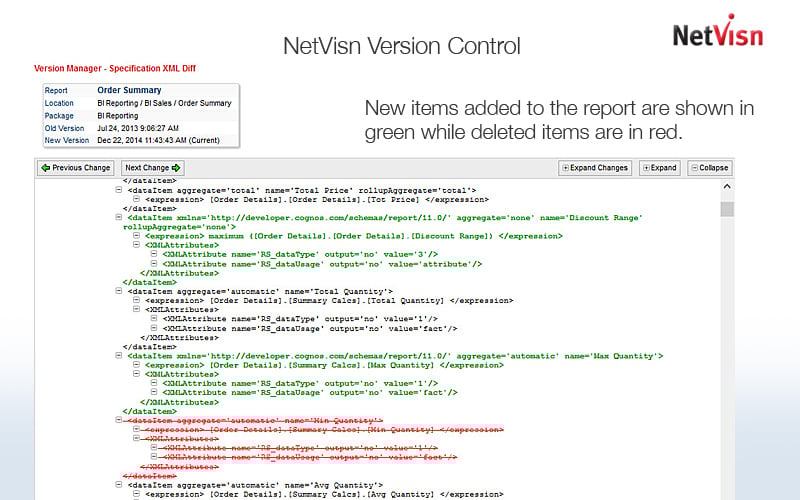Viewport: 800px width, 500px height.
Task: Click the 'Version Manager - Specification XML Diff' heading
Action: click(115, 68)
